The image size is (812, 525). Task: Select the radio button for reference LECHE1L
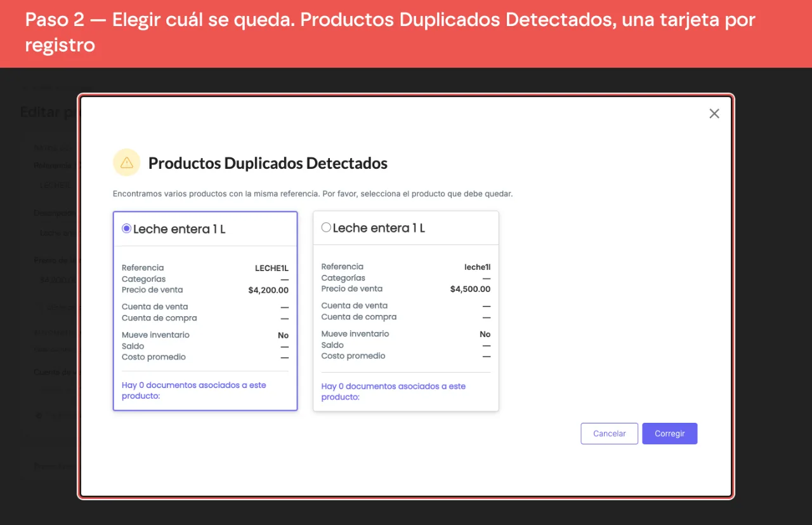(x=126, y=229)
